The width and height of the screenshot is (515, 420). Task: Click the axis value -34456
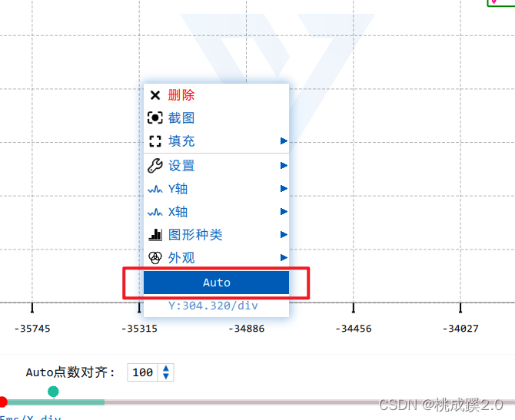pos(354,329)
